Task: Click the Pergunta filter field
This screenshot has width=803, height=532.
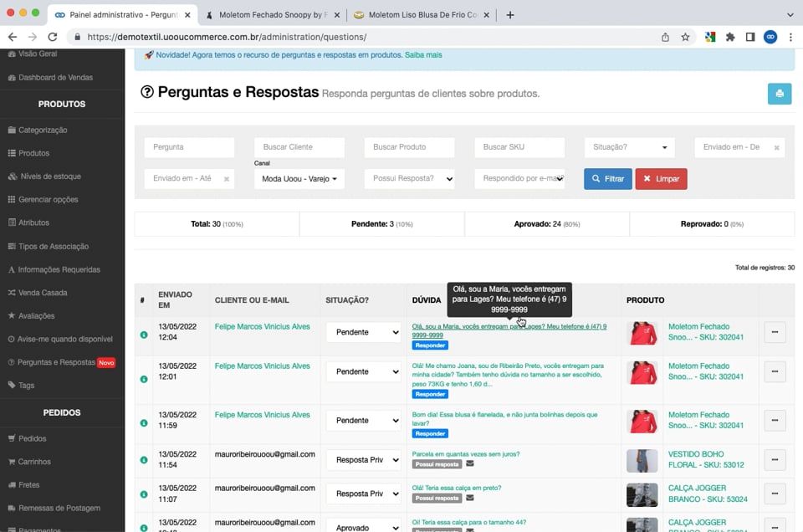Action: tap(190, 147)
